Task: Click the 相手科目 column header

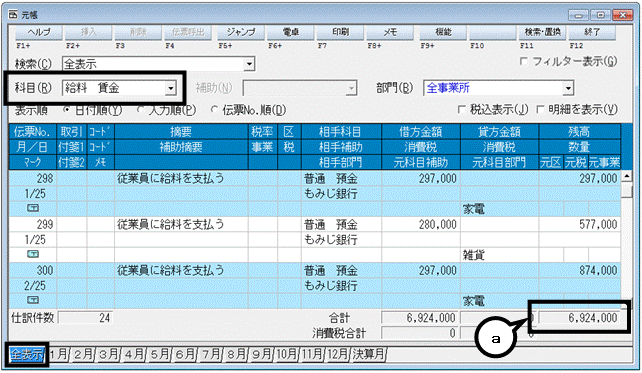Action: pos(341,132)
